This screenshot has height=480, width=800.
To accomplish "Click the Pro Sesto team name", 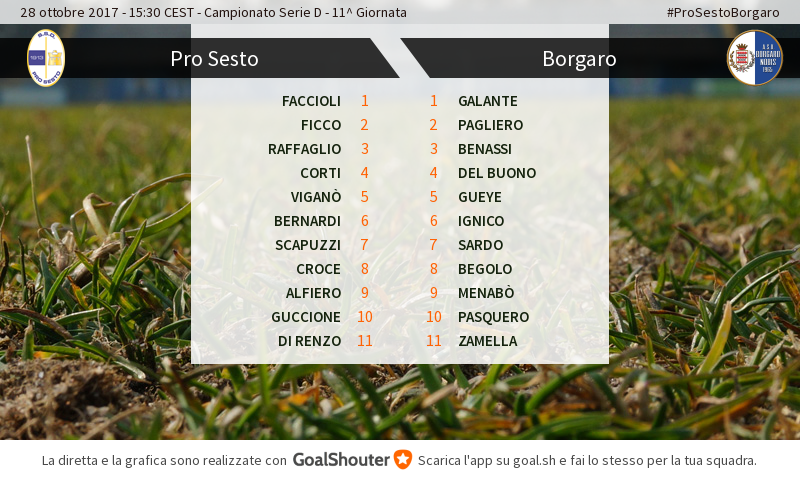I will coord(214,59).
